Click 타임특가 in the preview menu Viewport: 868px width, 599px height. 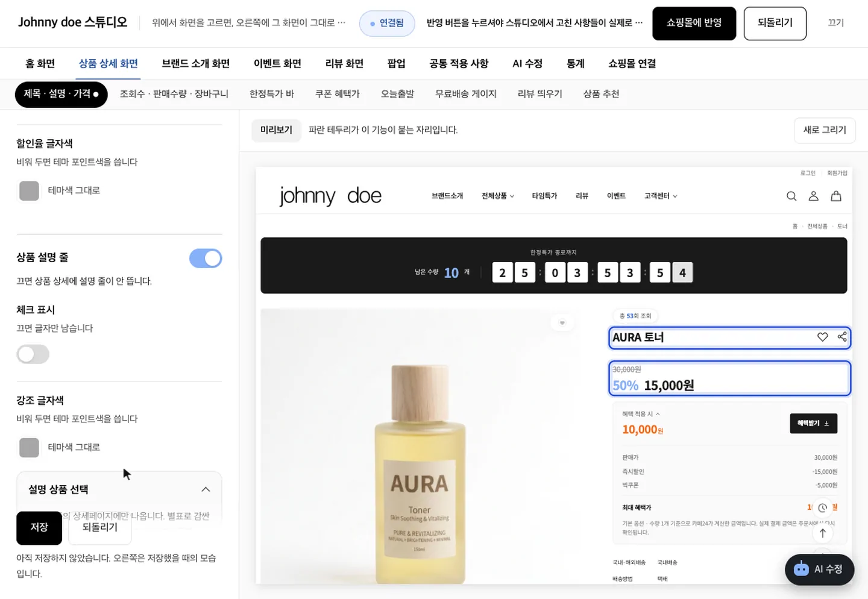(x=544, y=196)
